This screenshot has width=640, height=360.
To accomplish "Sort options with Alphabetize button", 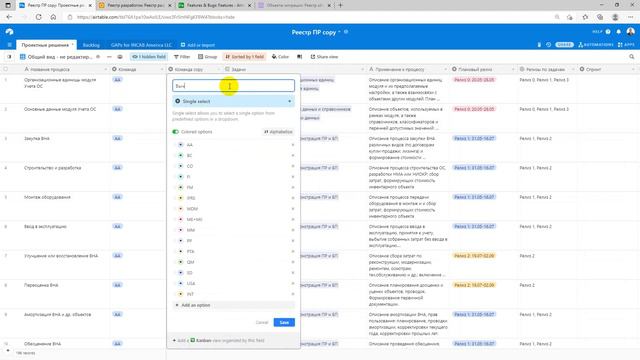I will [x=278, y=132].
